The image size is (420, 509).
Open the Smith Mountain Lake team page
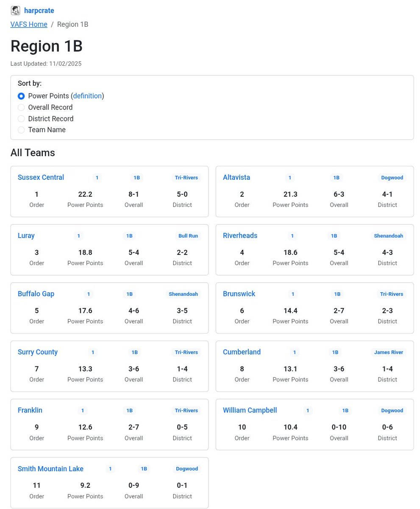[50, 469]
